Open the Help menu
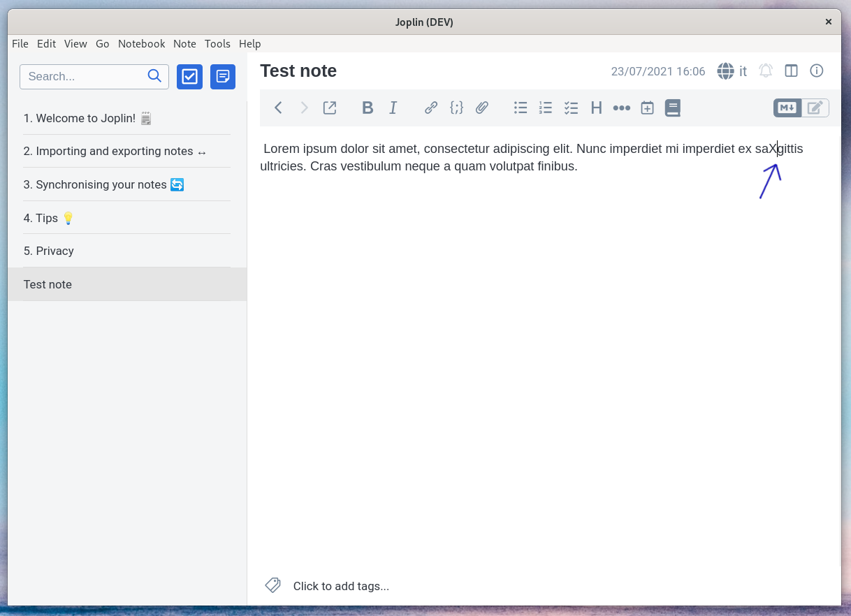 point(250,43)
